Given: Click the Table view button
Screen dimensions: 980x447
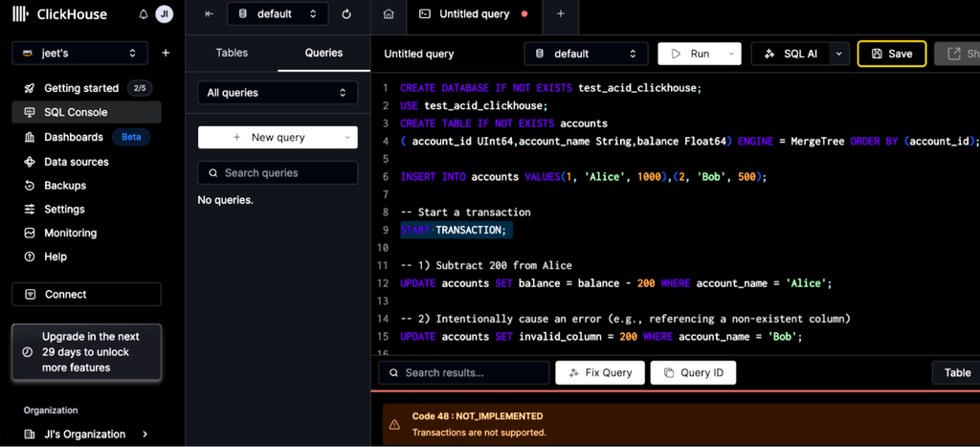Looking at the screenshot, I should [956, 372].
